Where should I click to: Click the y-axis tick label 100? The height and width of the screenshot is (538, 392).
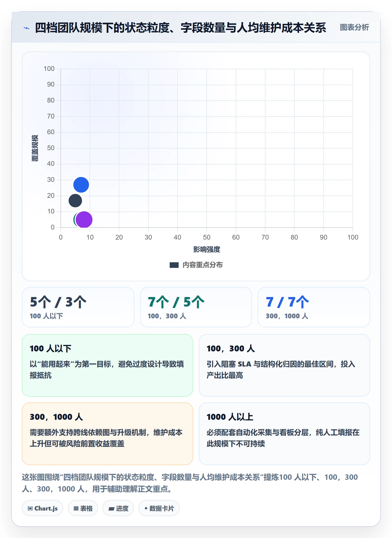pos(49,69)
